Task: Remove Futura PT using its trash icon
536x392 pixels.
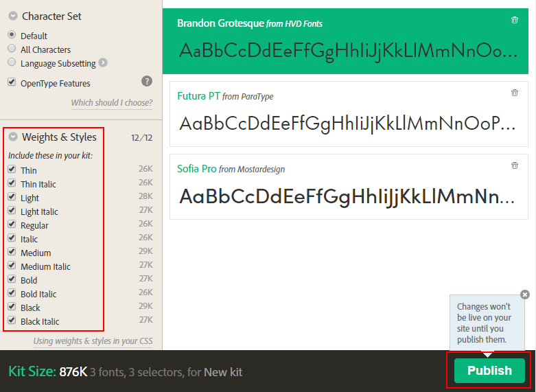Action: click(x=515, y=93)
